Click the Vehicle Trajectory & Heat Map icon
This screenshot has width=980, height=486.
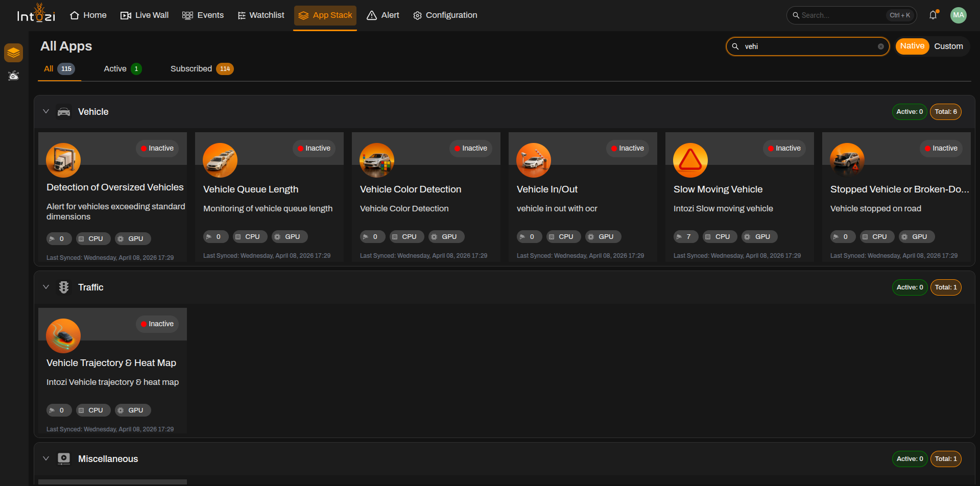pos(63,336)
